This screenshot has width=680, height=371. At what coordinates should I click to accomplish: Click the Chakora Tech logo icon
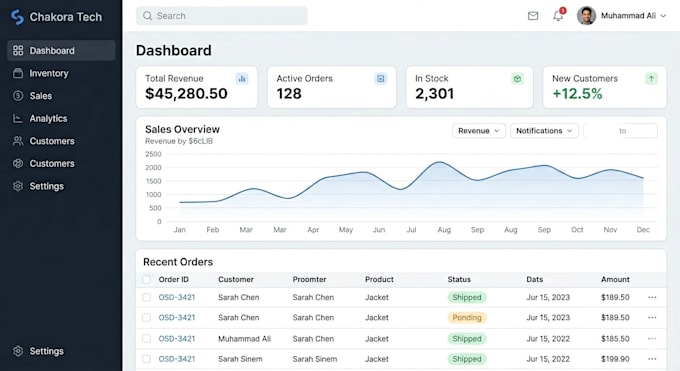tap(17, 17)
